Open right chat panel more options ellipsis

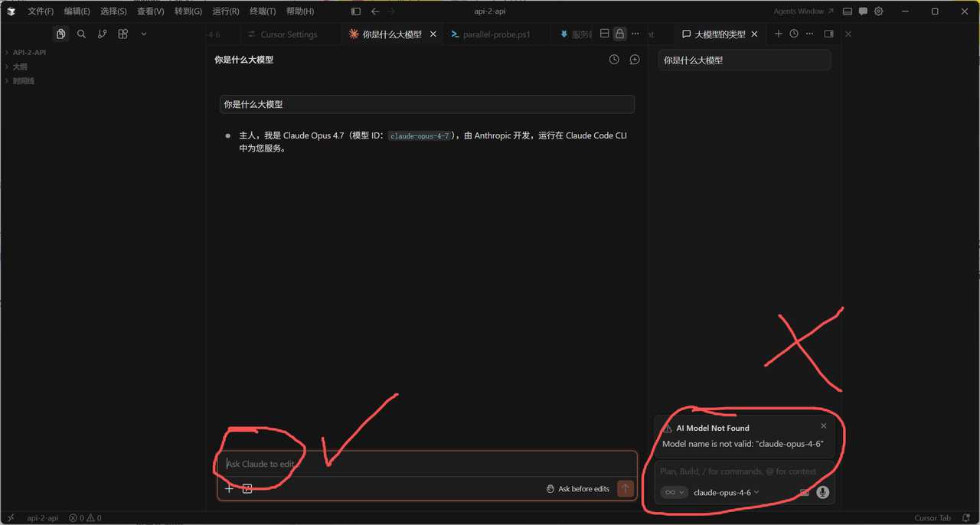tap(809, 34)
